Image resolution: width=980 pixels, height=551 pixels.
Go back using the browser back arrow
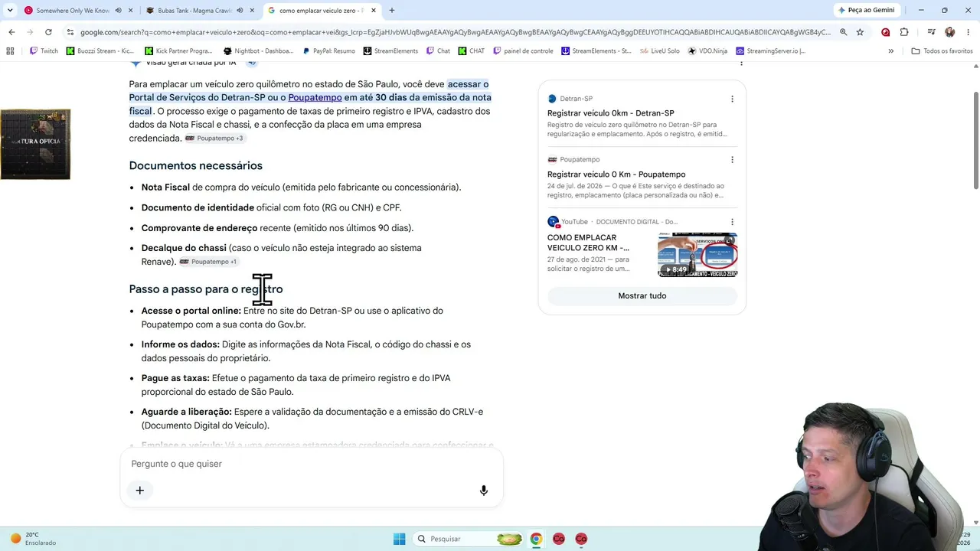click(x=11, y=32)
